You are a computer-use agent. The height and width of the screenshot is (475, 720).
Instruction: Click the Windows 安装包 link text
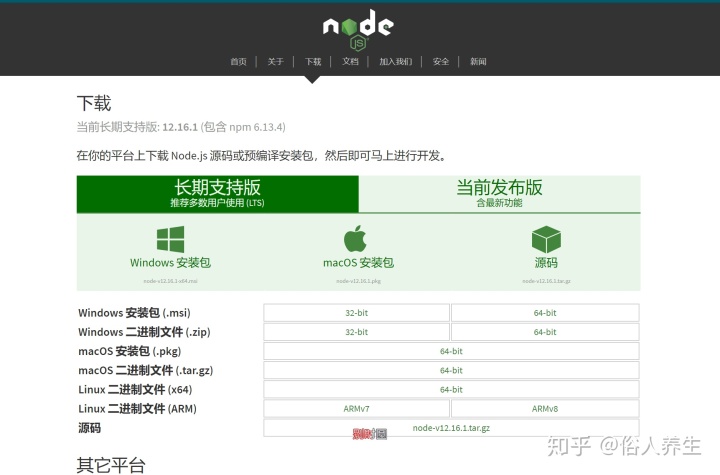click(170, 263)
